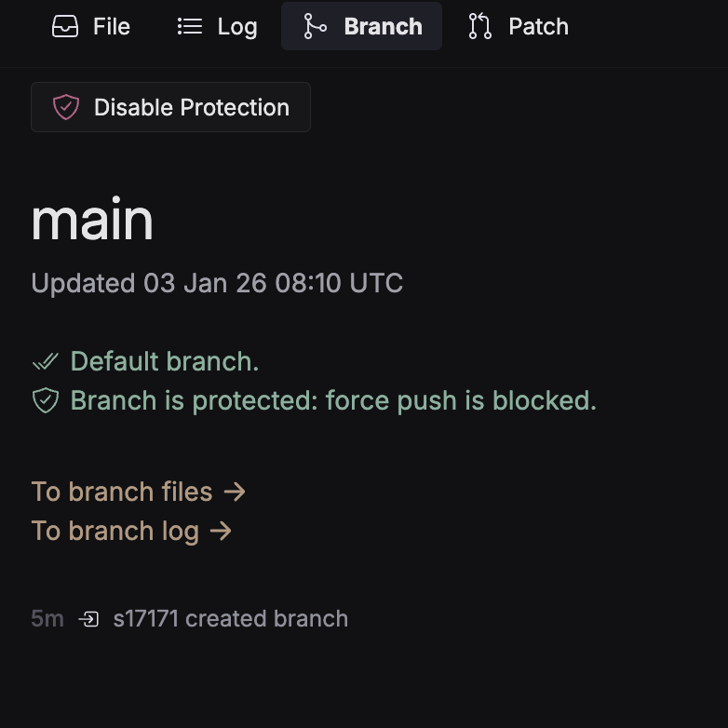This screenshot has height=728, width=728.
Task: Click the Patch tab pull-request icon
Action: click(x=480, y=26)
